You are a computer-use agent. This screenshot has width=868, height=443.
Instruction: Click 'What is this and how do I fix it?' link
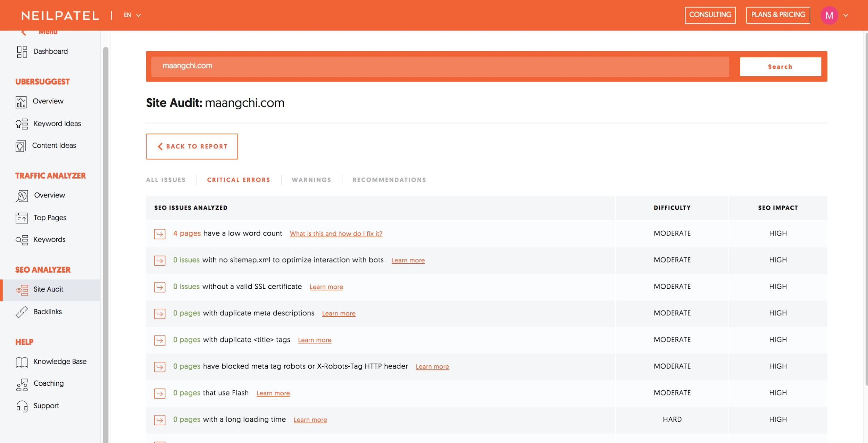tap(336, 234)
